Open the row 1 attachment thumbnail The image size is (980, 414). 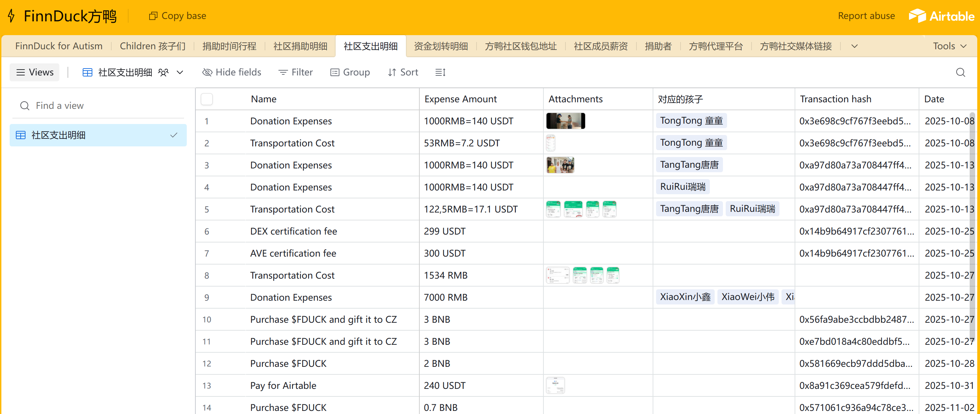tap(565, 121)
